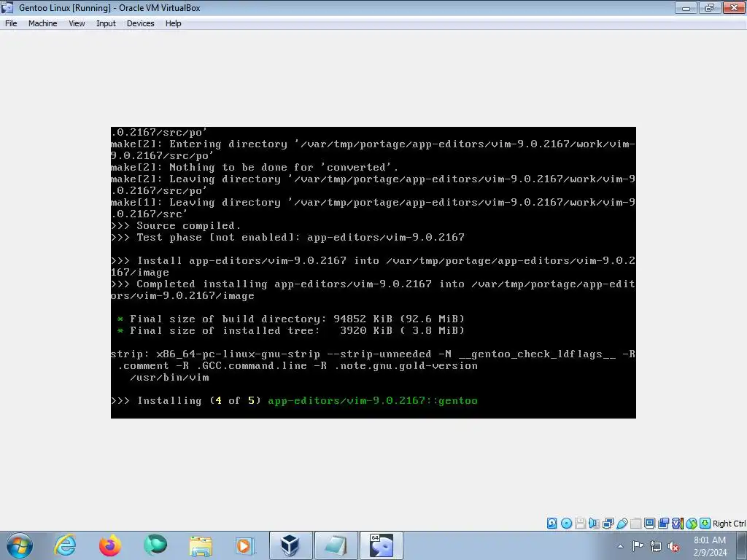Launch Firefox from the taskbar
Viewport: 747px width, 560px height.
coord(110,545)
